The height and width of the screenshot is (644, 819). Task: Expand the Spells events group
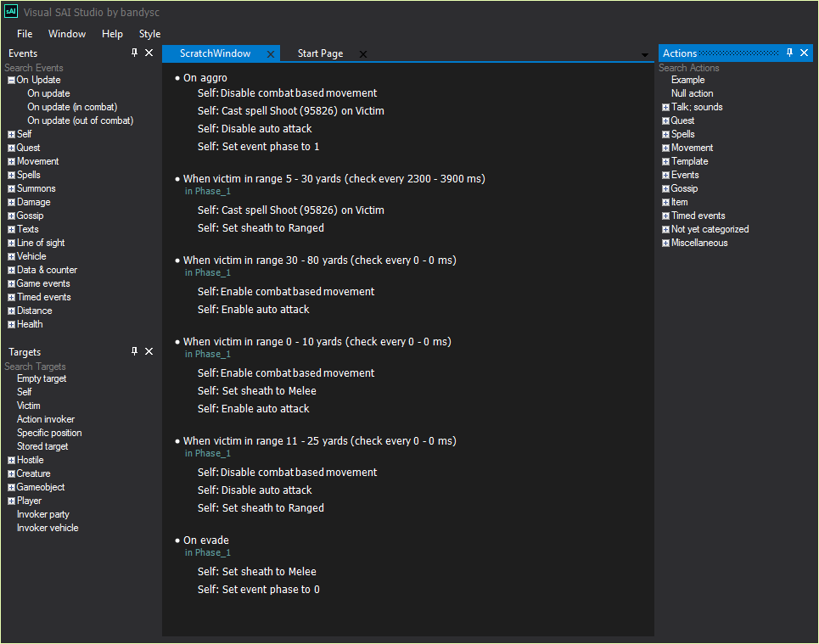pyautogui.click(x=11, y=175)
